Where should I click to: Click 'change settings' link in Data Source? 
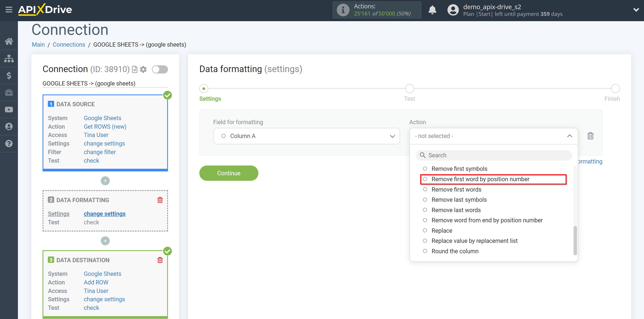coord(104,143)
